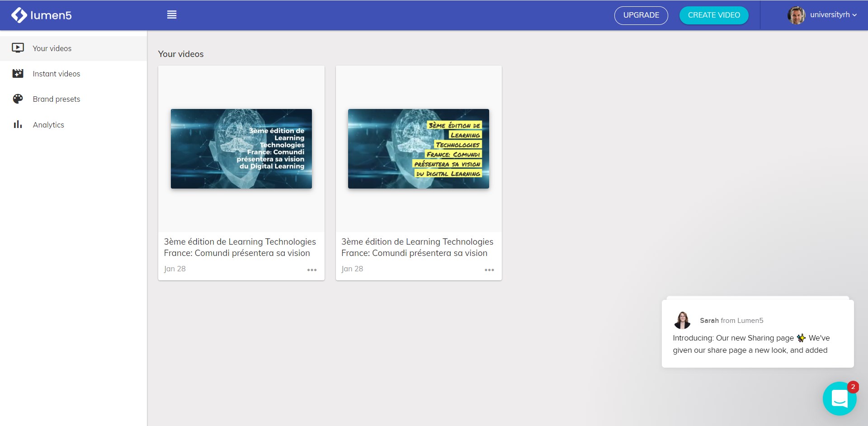Toggle the hamburger sidebar menu icon

click(x=172, y=14)
